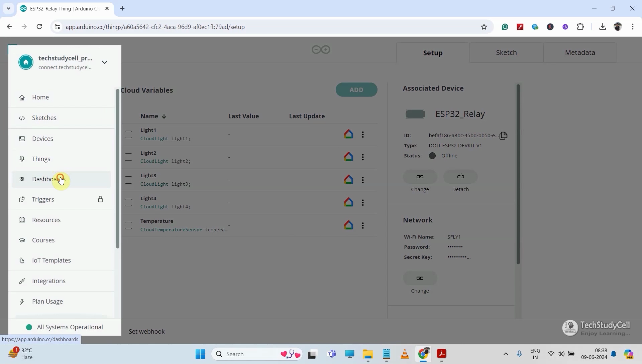Open the Things section
The width and height of the screenshot is (642, 364).
click(x=41, y=159)
